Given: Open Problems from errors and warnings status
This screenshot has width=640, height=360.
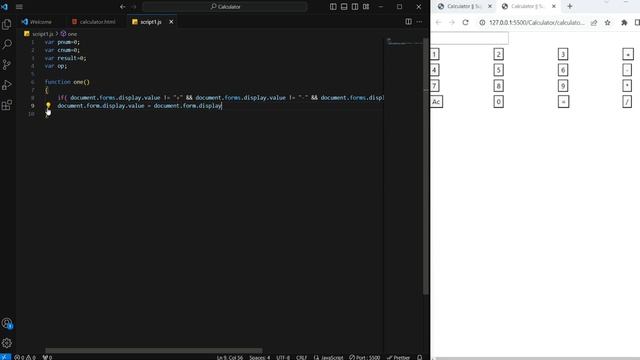Looking at the screenshot, I should (x=25, y=357).
